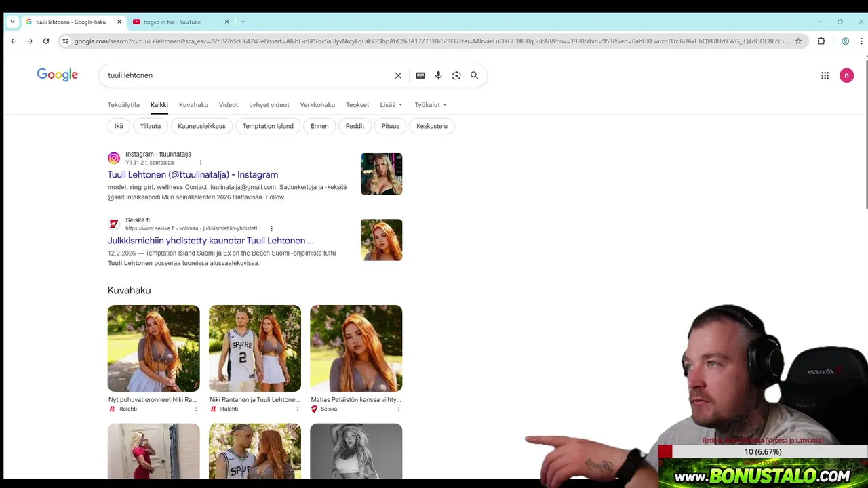Open the on-screen keyboard input tool
868x488 pixels.
(x=420, y=75)
